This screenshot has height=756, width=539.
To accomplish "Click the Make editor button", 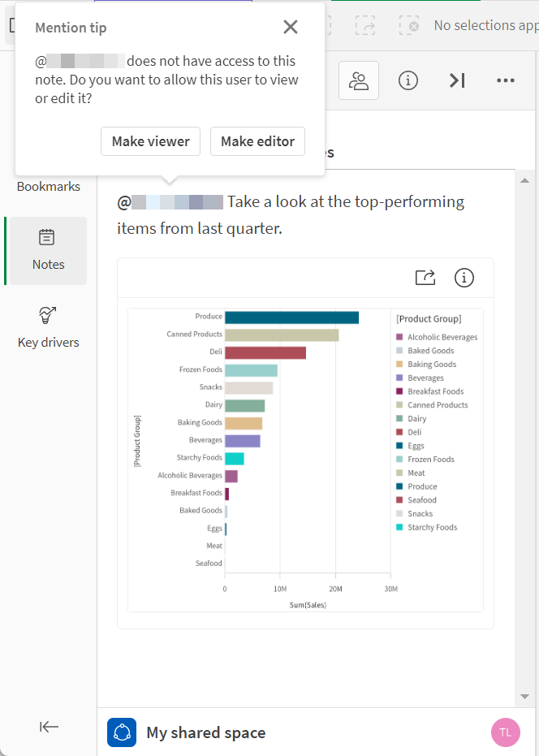I will pos(257,141).
